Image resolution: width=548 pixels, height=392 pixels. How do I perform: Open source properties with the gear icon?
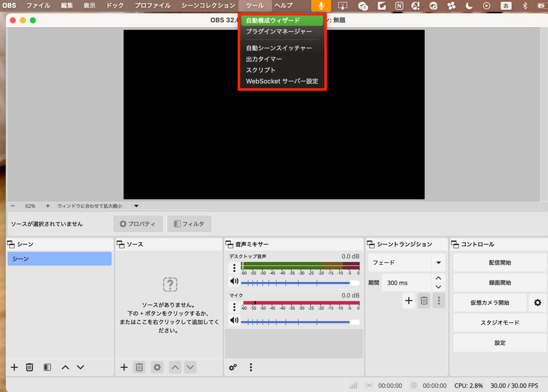[157, 367]
